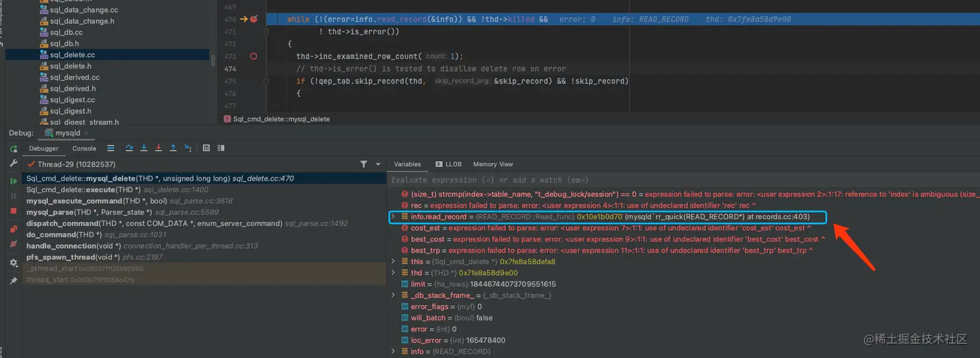Expand the info.read_record watch

(393, 217)
